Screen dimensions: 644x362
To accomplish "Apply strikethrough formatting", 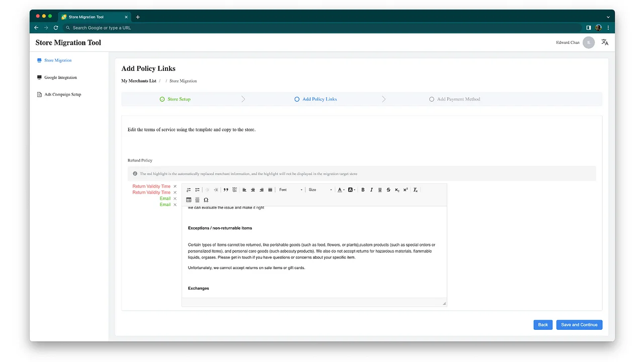I will click(x=388, y=190).
